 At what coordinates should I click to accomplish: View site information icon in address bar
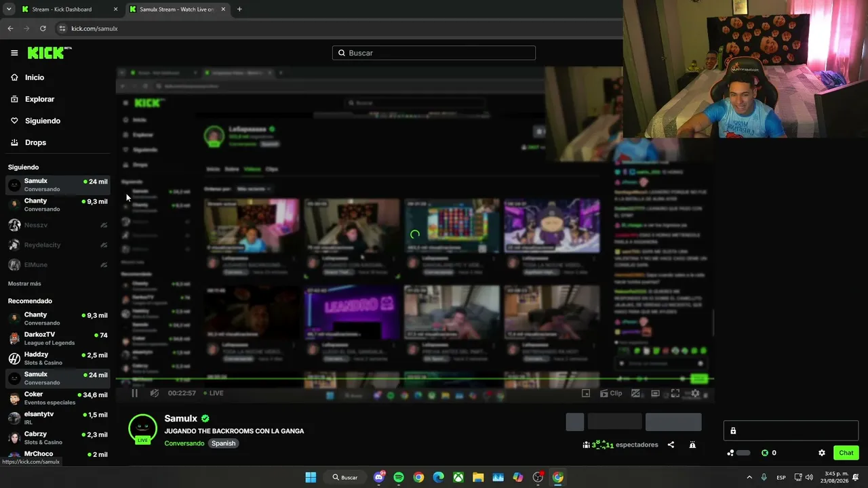pyautogui.click(x=62, y=28)
